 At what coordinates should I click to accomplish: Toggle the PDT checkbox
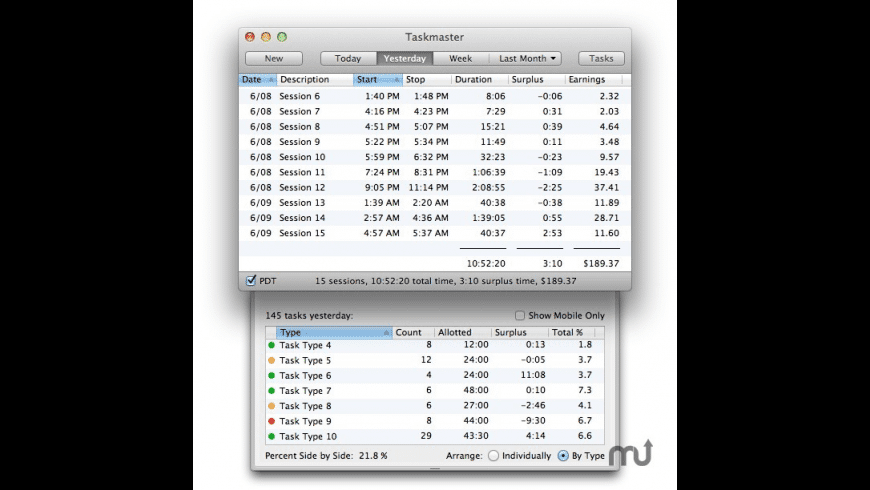[x=251, y=280]
